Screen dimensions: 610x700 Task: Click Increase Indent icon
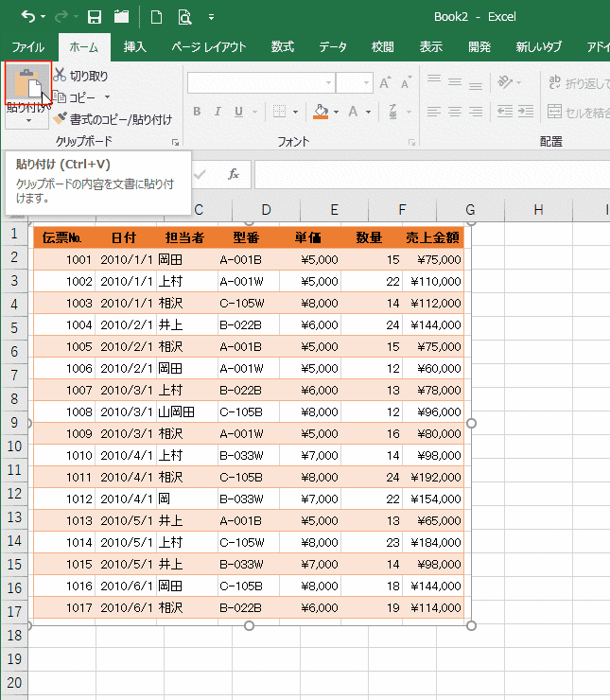(526, 112)
